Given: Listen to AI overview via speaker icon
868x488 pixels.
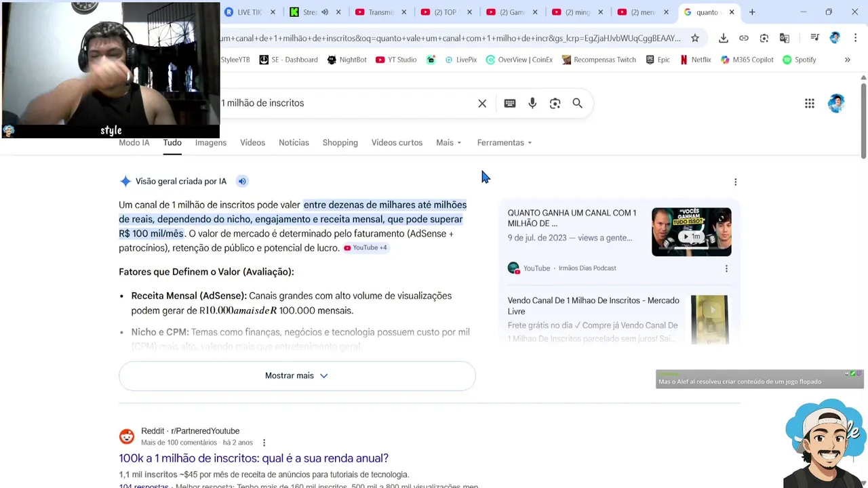Looking at the screenshot, I should tap(242, 181).
